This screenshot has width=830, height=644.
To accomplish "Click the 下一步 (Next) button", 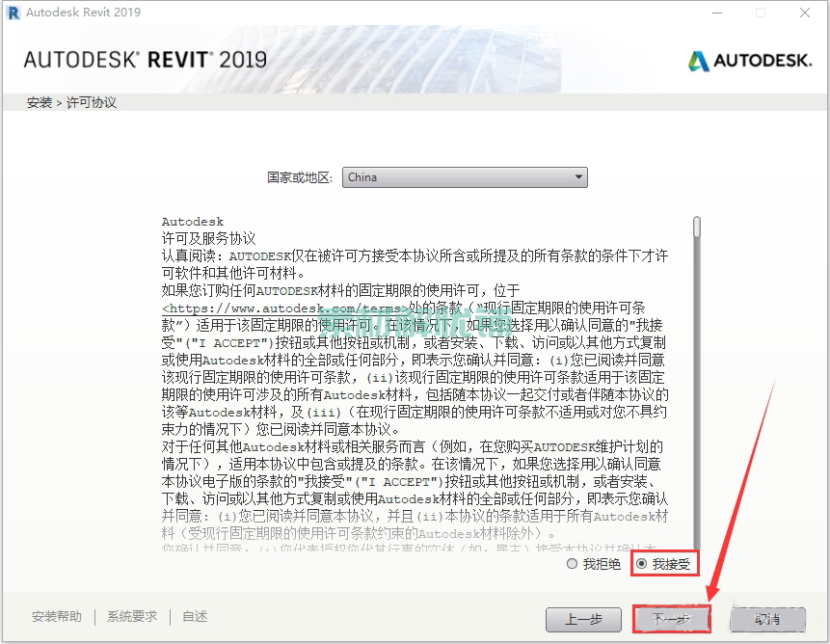I will pyautogui.click(x=671, y=619).
